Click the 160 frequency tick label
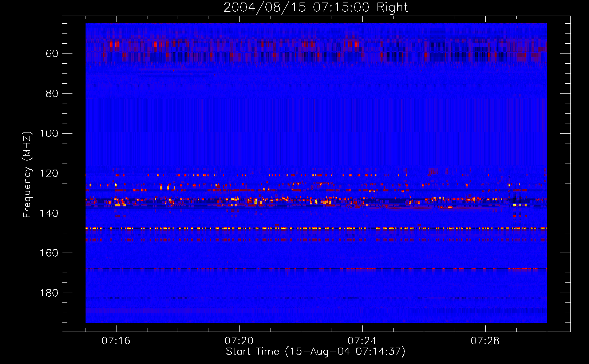Viewport: 589px width, 364px height. [49, 253]
